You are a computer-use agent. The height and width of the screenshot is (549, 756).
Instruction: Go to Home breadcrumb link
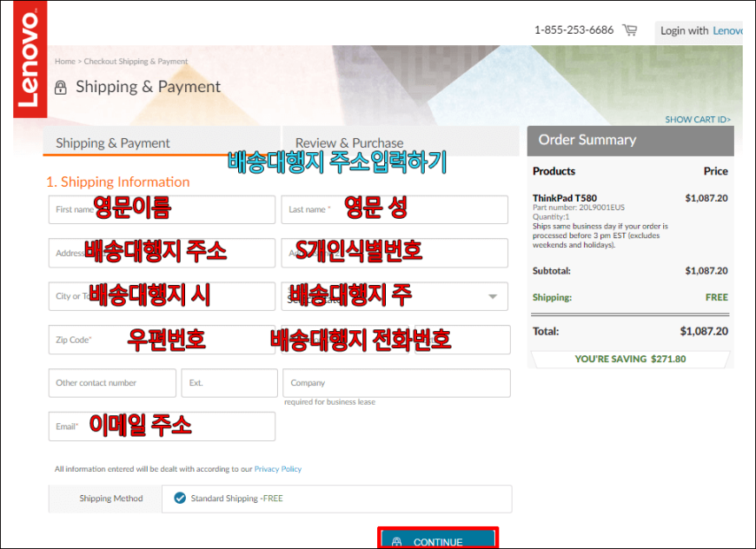pos(64,61)
